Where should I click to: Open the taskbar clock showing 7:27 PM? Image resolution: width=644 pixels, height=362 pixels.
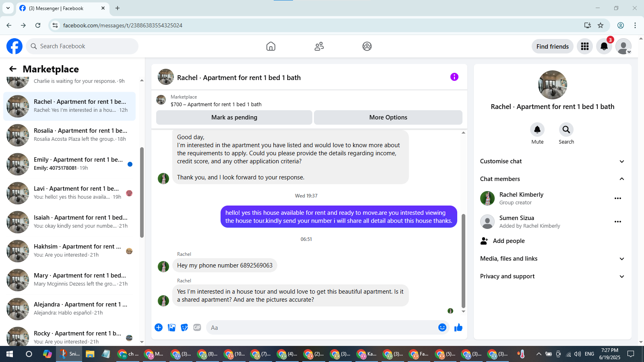[610, 354]
